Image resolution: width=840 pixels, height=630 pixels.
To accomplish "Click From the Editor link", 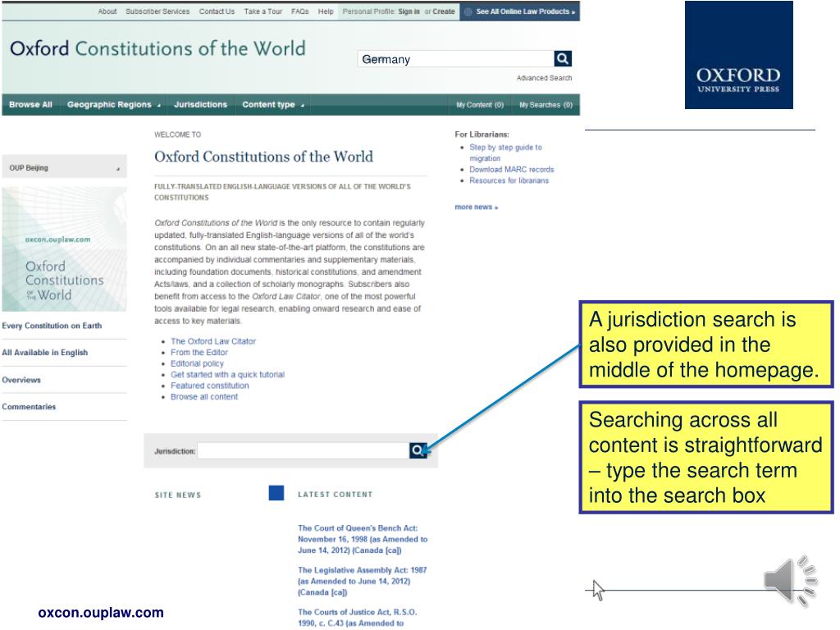I will (x=199, y=353).
